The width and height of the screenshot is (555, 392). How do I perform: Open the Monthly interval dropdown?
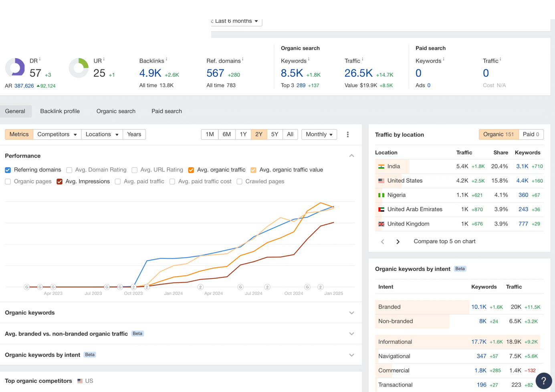tap(319, 134)
